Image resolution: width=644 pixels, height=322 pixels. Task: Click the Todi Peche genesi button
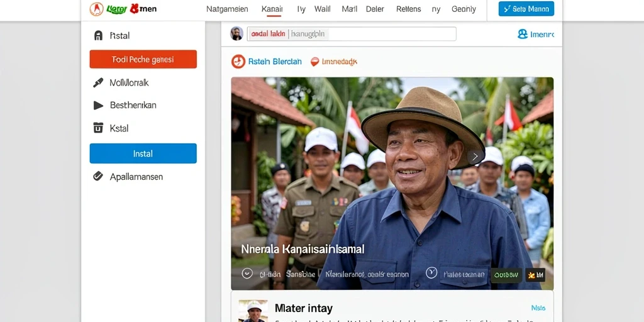[143, 59]
